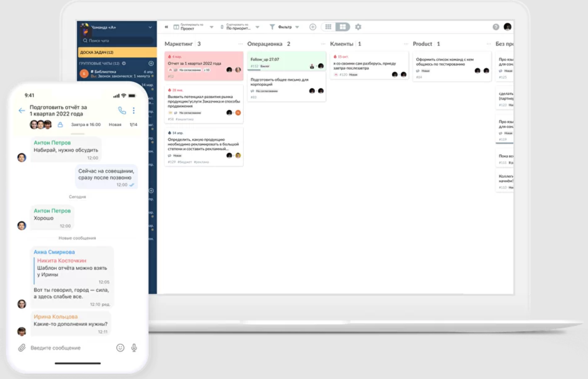Click the Клиенты column header
588x379 pixels.
pyautogui.click(x=341, y=44)
